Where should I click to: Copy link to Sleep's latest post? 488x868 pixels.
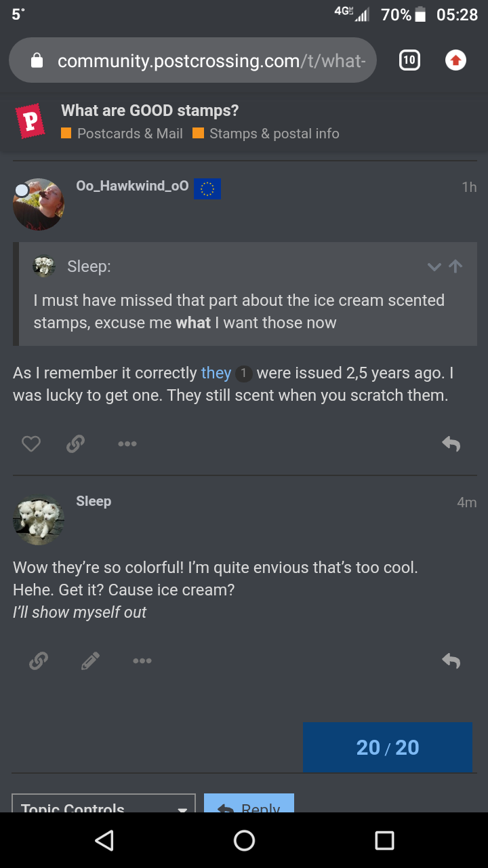[x=39, y=660]
